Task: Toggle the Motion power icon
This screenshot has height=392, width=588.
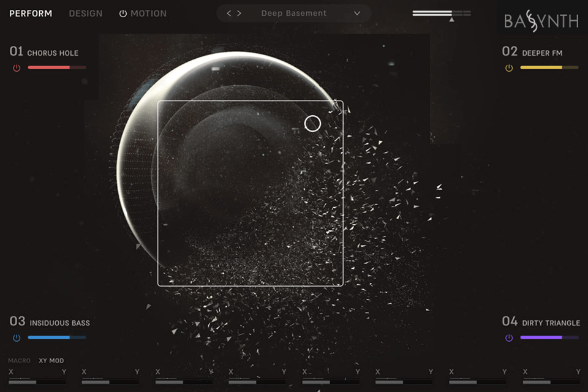Action: (123, 13)
